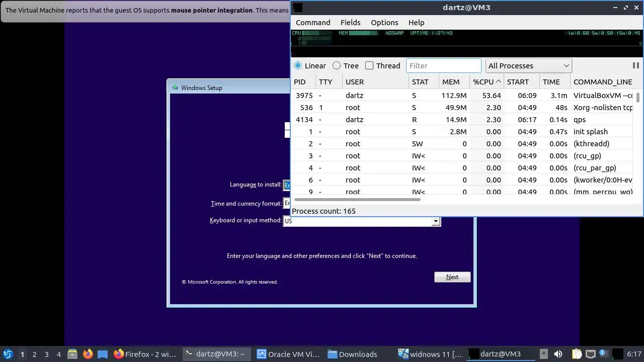Click the 112.9M memory value

[x=454, y=96]
